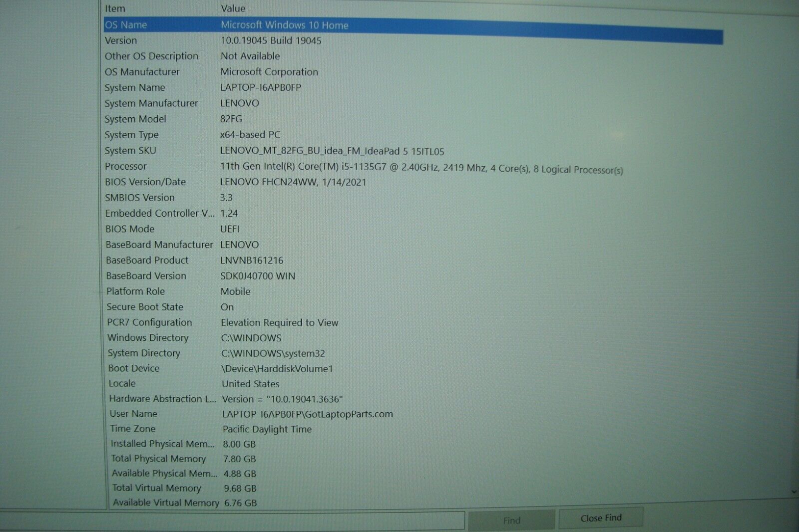Select the Other OS Description row
Image resolution: width=799 pixels, height=532 pixels.
point(151,56)
